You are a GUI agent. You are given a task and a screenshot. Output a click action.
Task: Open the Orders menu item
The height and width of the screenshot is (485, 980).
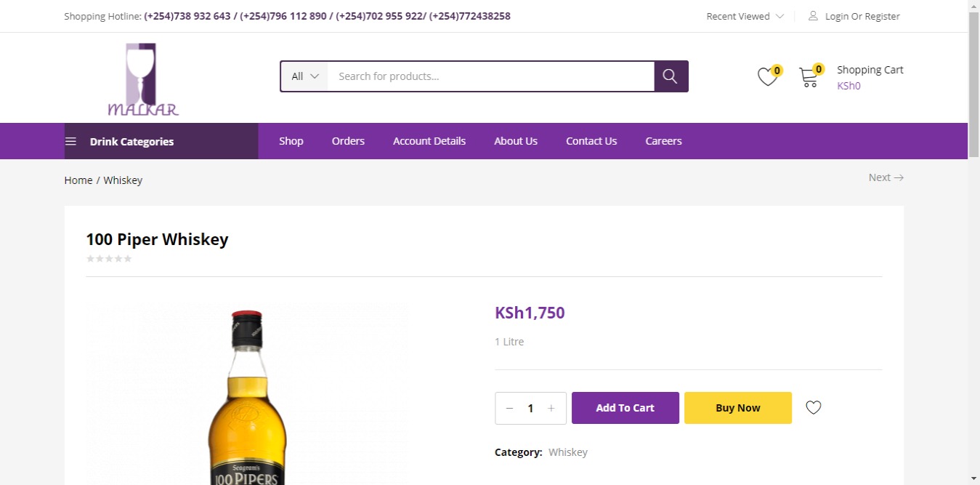(348, 141)
